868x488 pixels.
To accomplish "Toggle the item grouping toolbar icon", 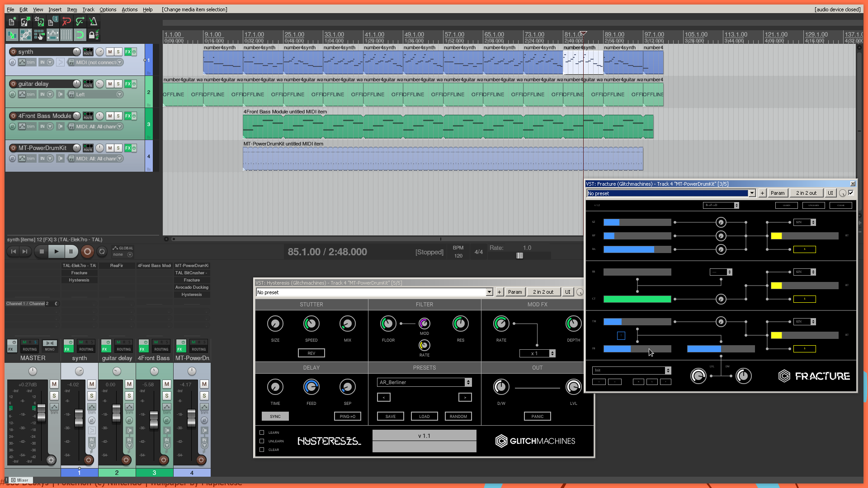I will click(x=26, y=35).
